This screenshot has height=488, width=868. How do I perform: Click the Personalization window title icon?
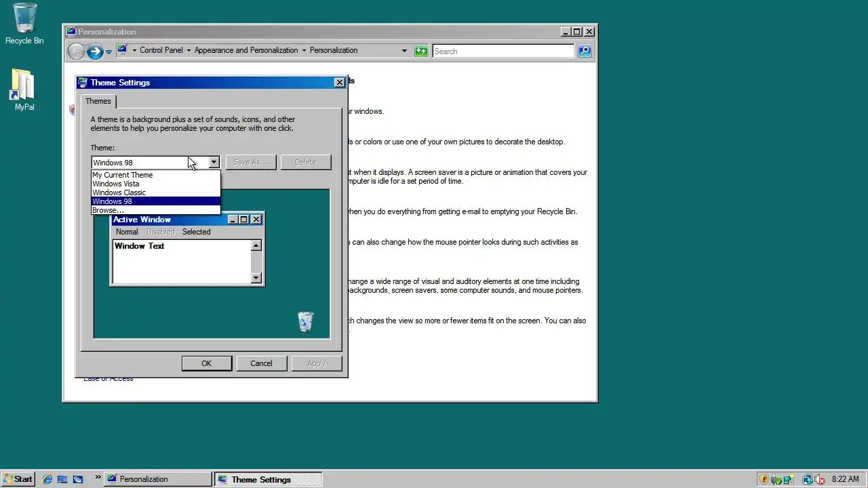click(x=71, y=31)
